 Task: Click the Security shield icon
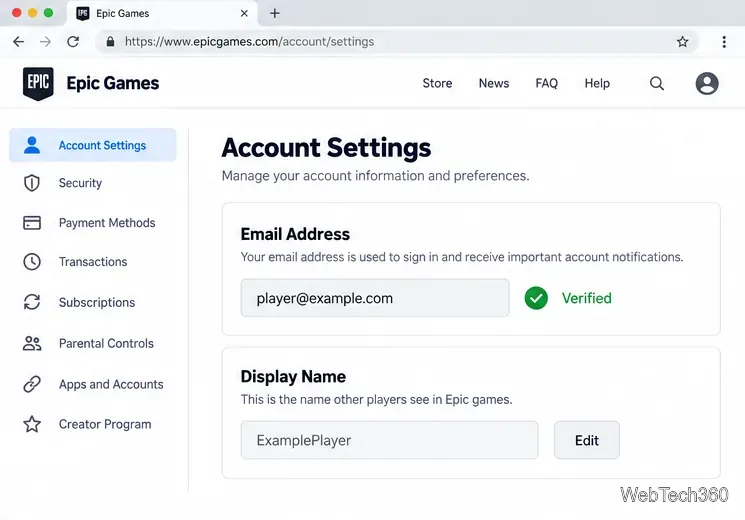coord(32,183)
